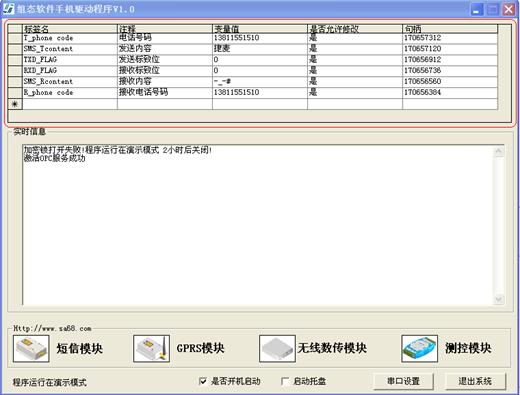This screenshot has height=395, width=520.
Task: Click the 接收标致位 comment cell
Action: coord(165,71)
